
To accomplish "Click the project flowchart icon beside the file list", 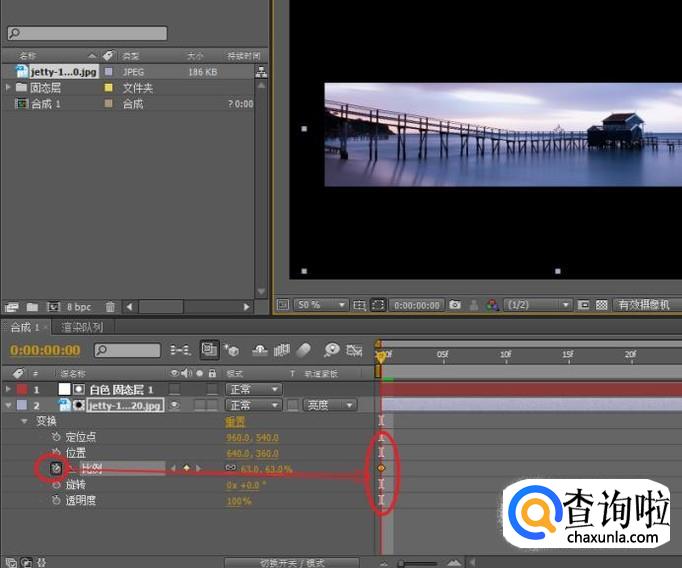I will [x=261, y=72].
